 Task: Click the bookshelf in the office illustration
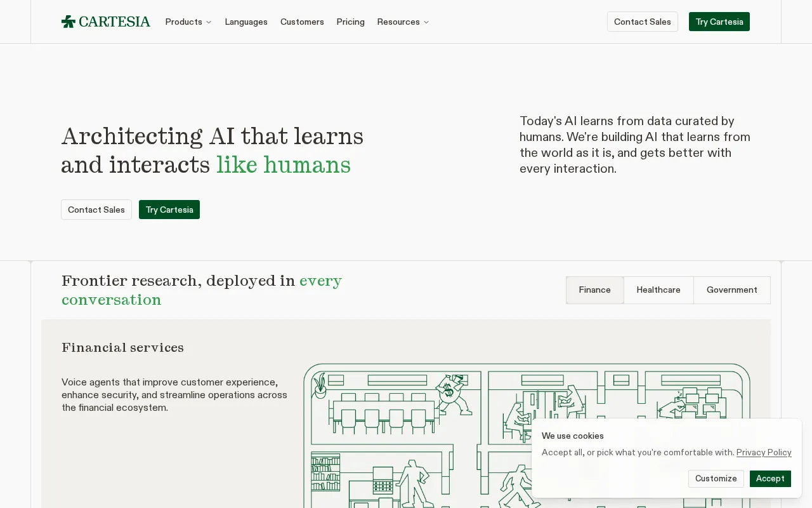point(325,472)
